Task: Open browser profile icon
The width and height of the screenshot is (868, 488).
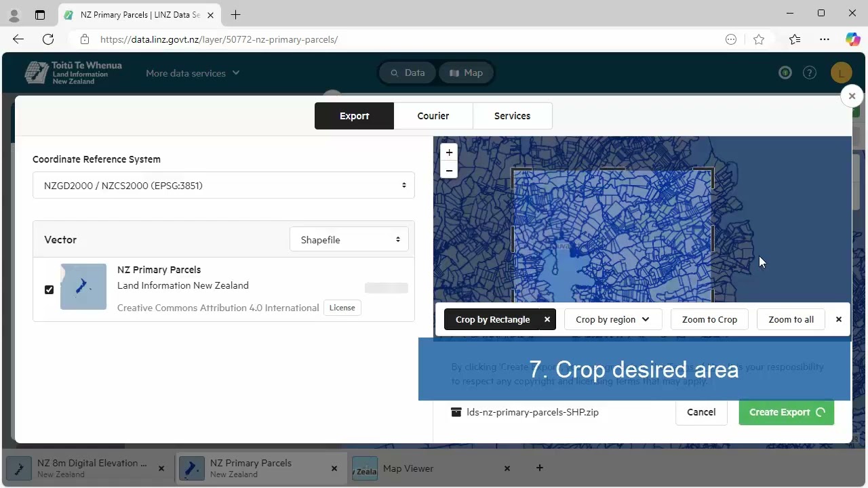Action: (x=14, y=14)
